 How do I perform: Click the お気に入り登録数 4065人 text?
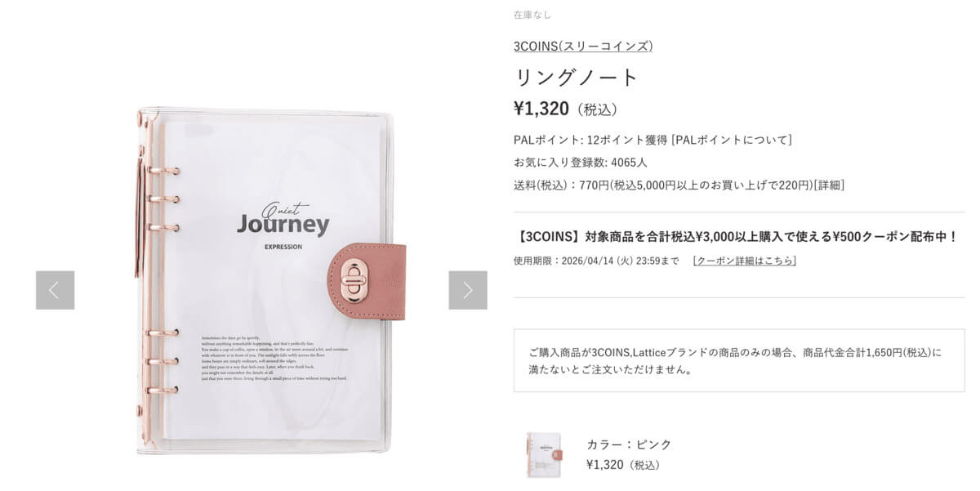point(581,162)
